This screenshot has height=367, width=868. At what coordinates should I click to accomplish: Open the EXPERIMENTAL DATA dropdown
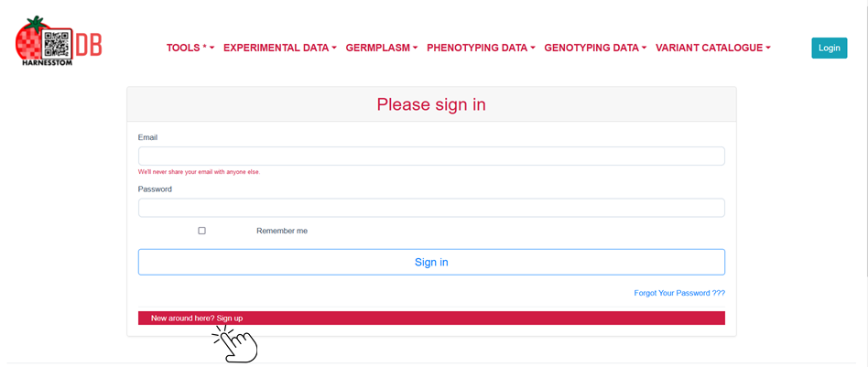pos(280,48)
